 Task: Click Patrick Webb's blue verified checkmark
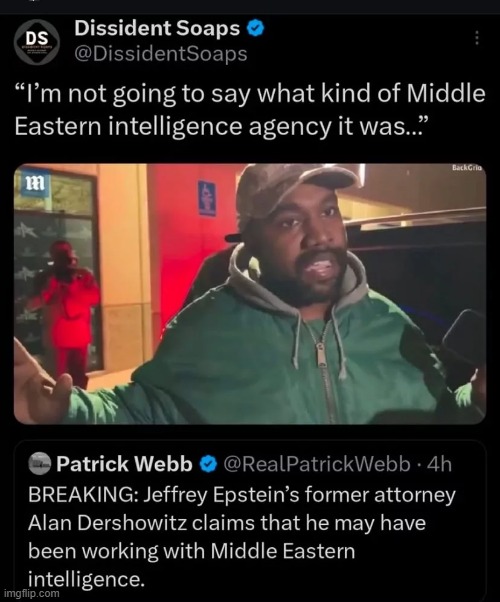pos(208,464)
